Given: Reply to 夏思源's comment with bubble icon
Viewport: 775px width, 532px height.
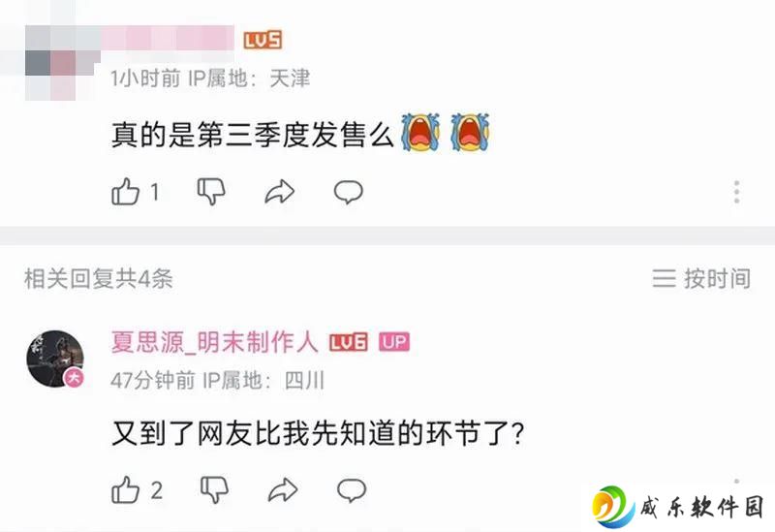Looking at the screenshot, I should 352,490.
